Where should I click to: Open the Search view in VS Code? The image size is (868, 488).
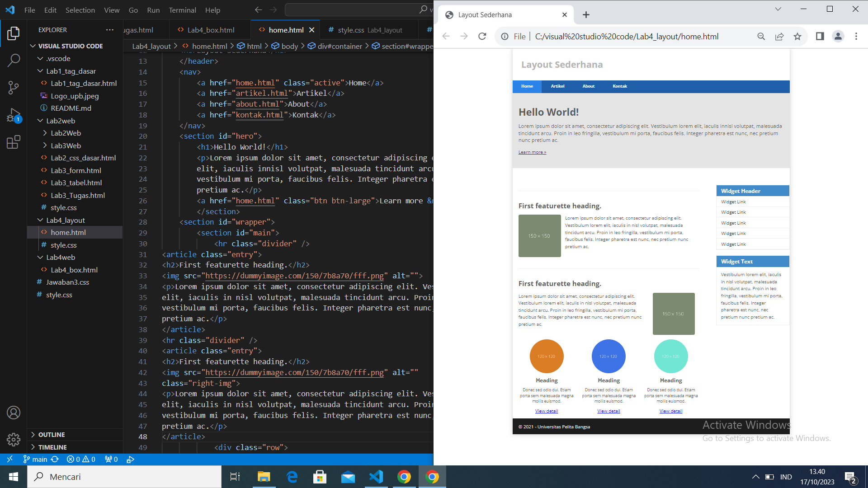click(x=13, y=60)
